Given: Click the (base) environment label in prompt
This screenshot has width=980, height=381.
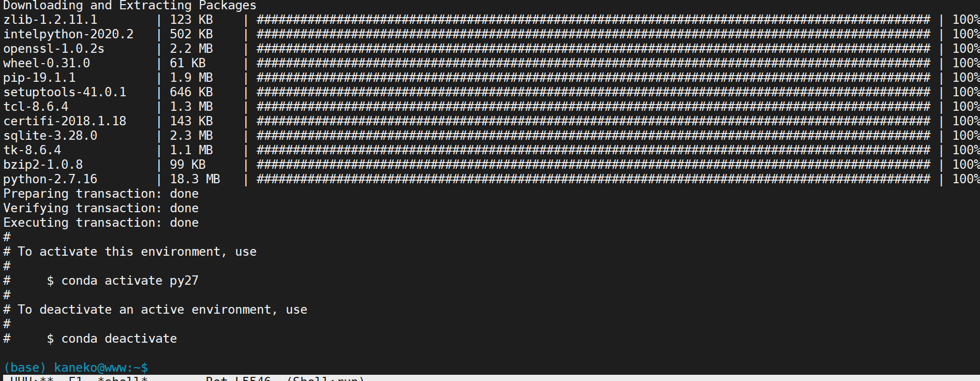Looking at the screenshot, I should point(25,368).
